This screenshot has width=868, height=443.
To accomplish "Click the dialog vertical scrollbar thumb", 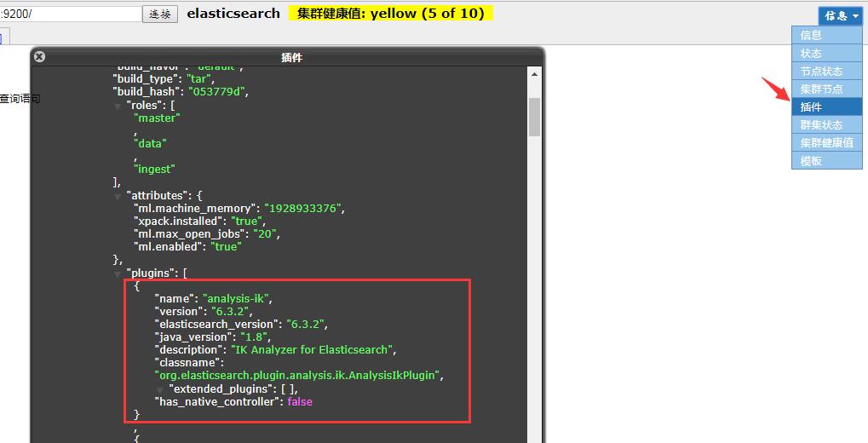I will 534,117.
